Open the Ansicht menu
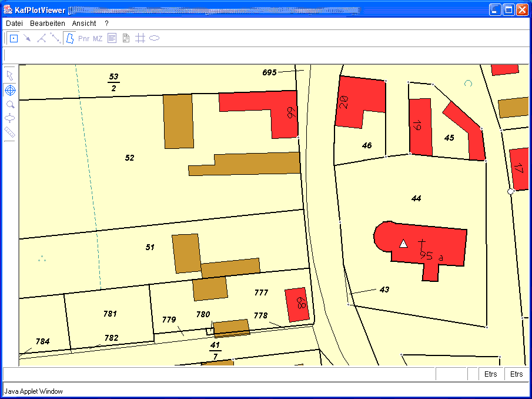The image size is (532, 399). click(x=84, y=24)
